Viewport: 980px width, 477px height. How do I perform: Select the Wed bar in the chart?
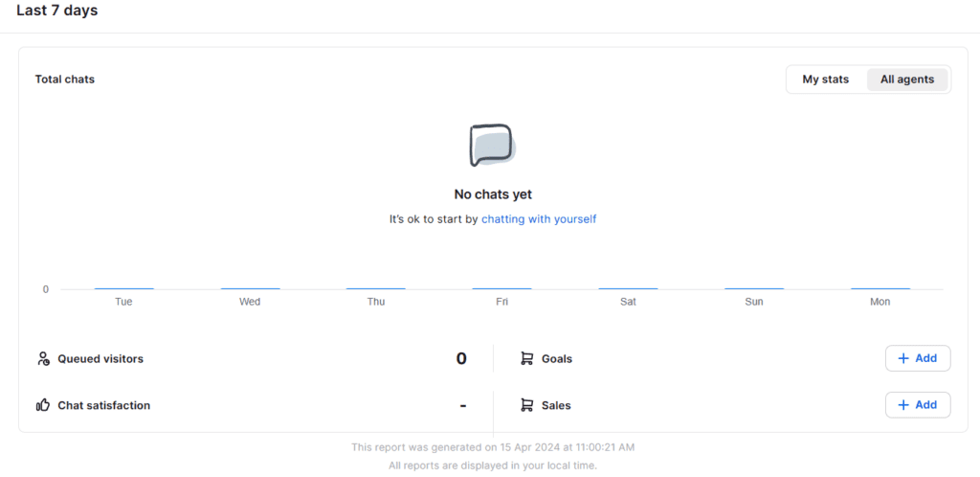pyautogui.click(x=250, y=288)
